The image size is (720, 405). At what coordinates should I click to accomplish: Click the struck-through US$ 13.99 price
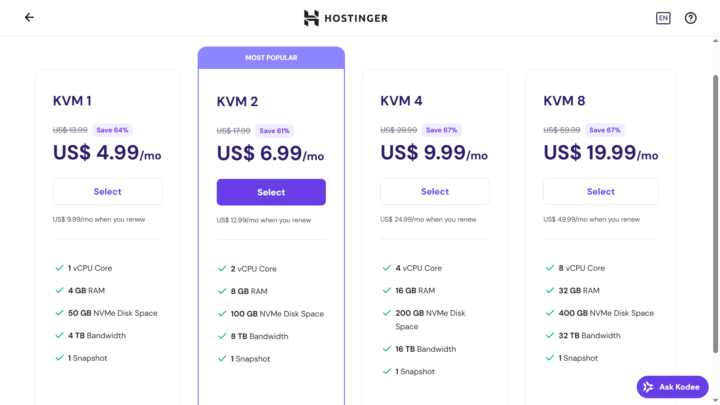[70, 130]
